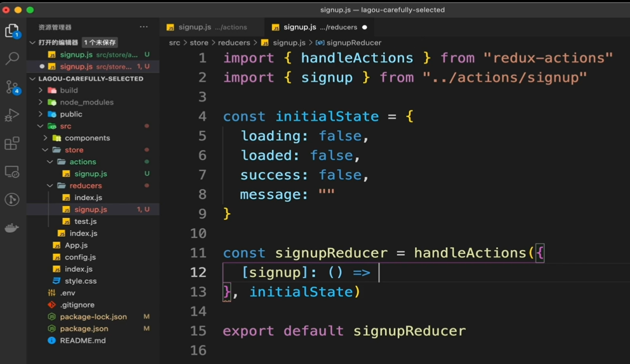Switch to the signup.js reducers tab
Viewport: 630px width, 364px height.
[320, 27]
